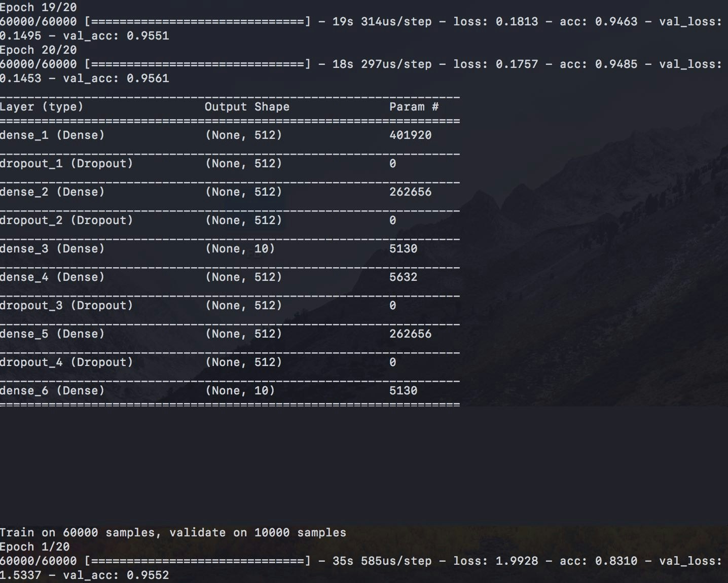Click the dense_5 (Dense) layer name

coord(52,334)
